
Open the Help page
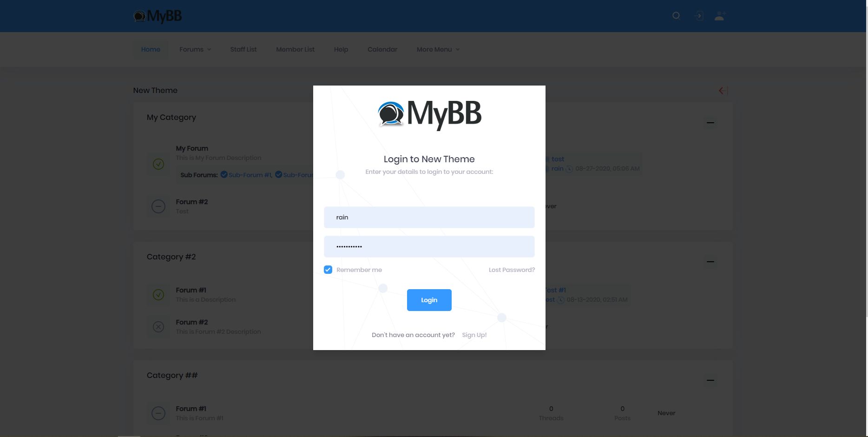point(341,49)
